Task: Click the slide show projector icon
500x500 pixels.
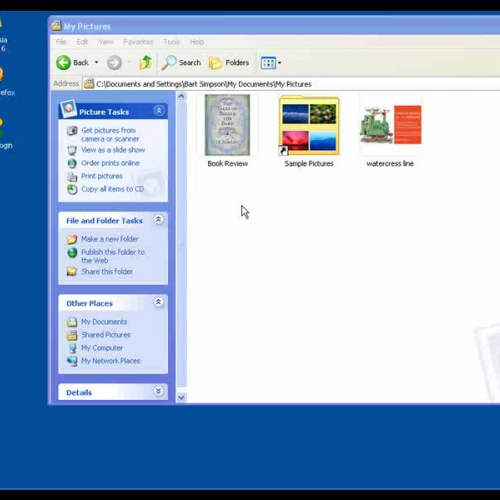Action: [x=72, y=150]
